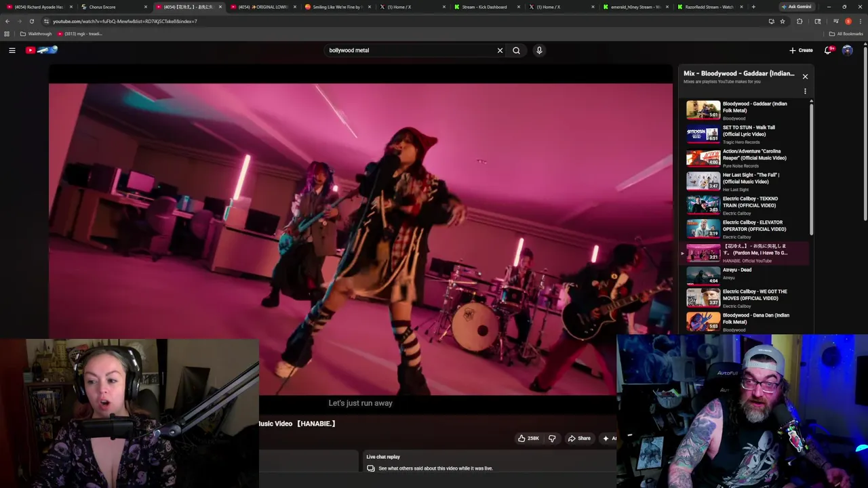Click the search magnifier button
868x488 pixels.
click(516, 50)
